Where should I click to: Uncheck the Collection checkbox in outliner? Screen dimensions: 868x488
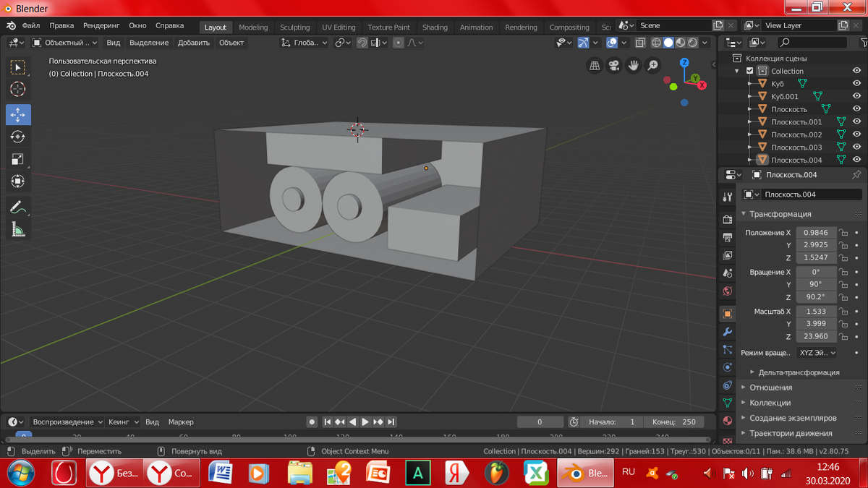click(x=750, y=71)
